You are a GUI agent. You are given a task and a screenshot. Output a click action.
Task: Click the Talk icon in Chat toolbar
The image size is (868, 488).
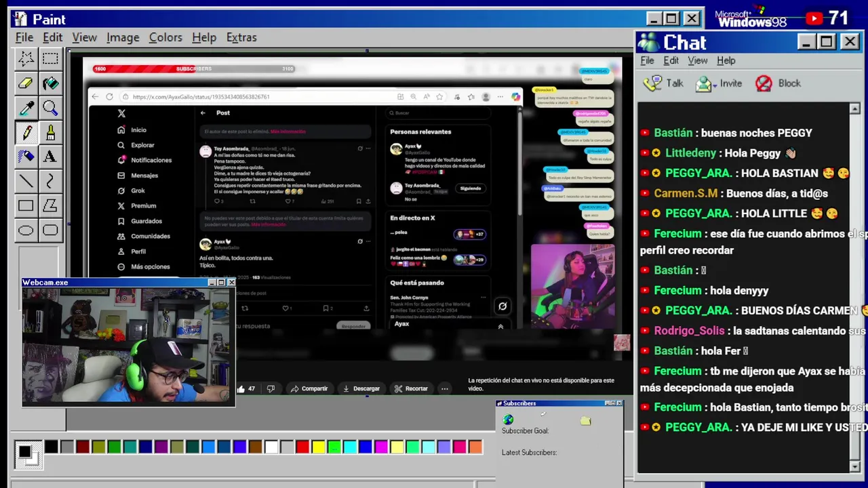(653, 83)
